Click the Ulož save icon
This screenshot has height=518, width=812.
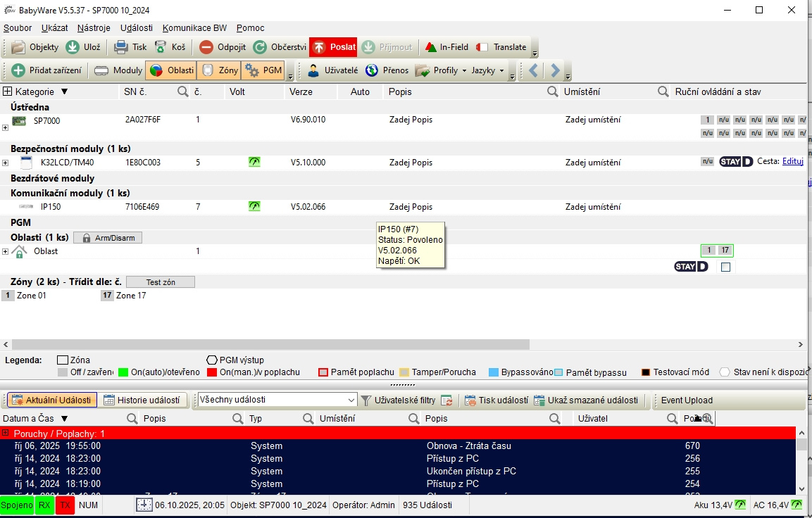73,47
